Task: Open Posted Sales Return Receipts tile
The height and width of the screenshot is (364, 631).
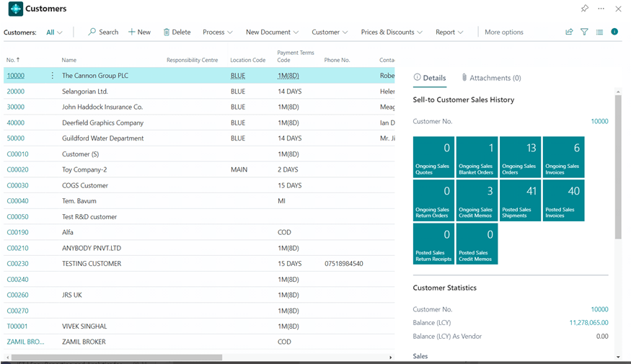Action: (x=433, y=244)
